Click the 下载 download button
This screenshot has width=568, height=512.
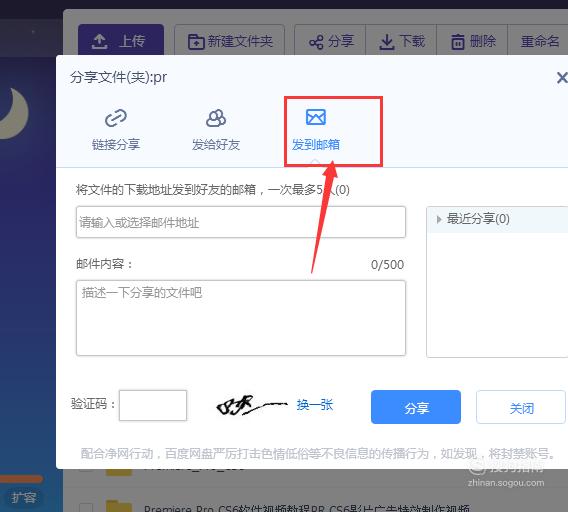pyautogui.click(x=401, y=41)
